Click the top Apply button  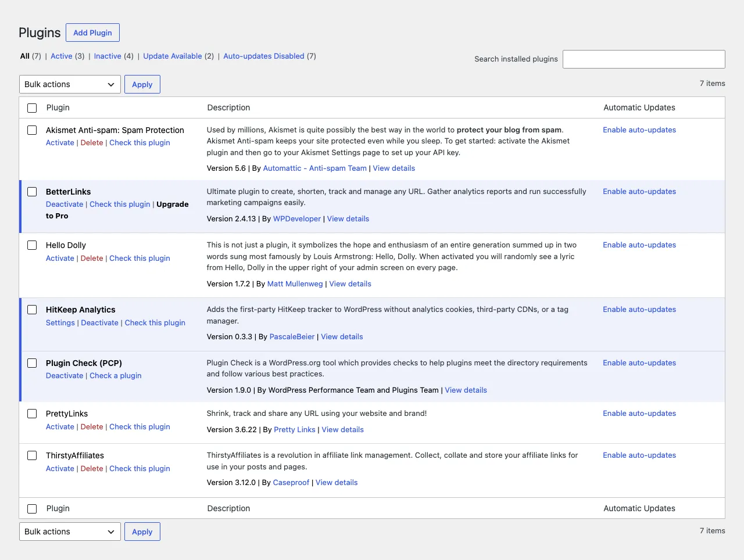(x=142, y=84)
